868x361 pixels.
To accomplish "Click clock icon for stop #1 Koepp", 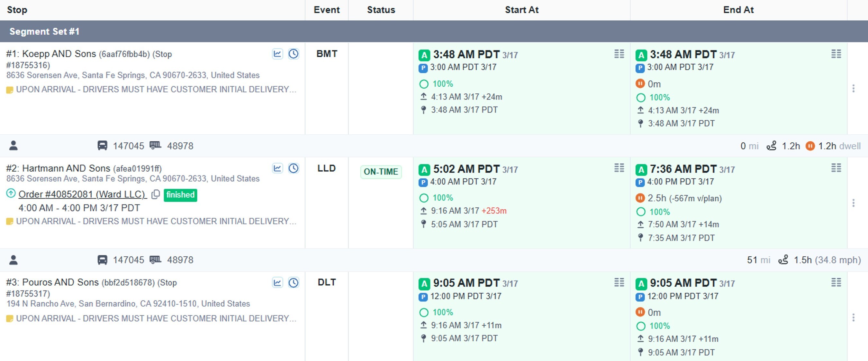I will [x=294, y=54].
